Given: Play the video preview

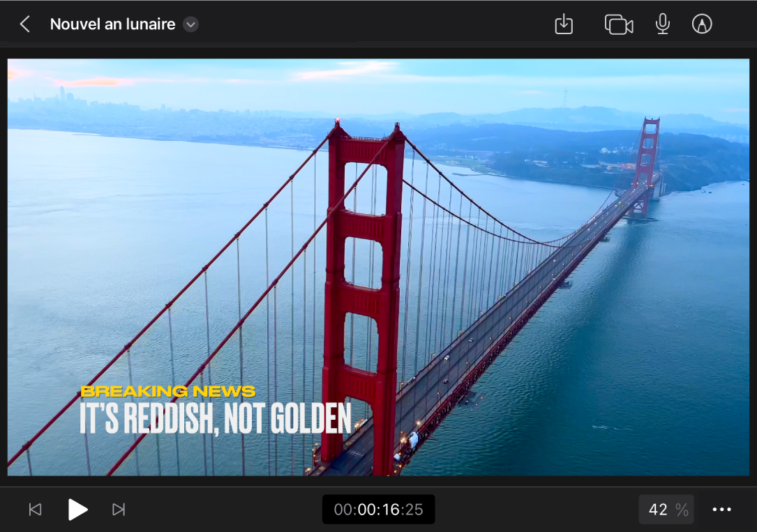Looking at the screenshot, I should [x=77, y=509].
